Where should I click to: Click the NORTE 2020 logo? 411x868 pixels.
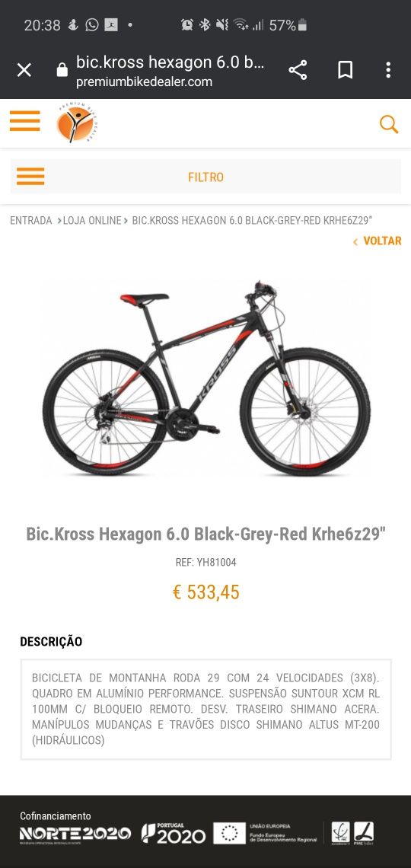[75, 834]
